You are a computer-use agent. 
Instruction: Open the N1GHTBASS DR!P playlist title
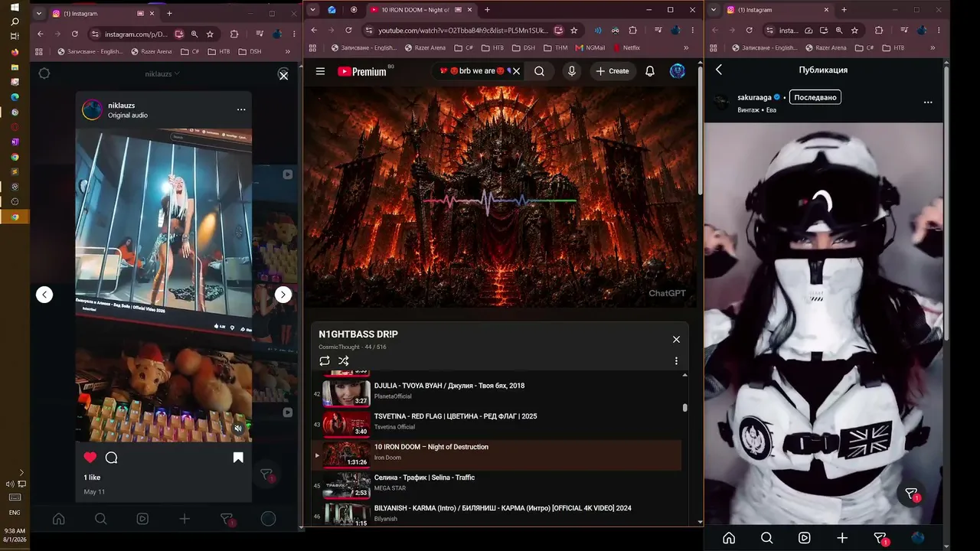click(x=358, y=334)
